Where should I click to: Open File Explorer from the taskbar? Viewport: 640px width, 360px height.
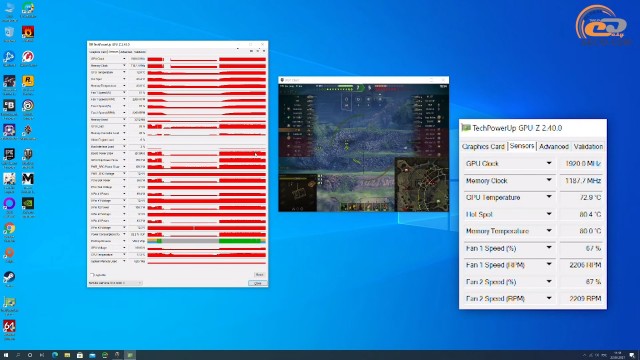click(67, 355)
